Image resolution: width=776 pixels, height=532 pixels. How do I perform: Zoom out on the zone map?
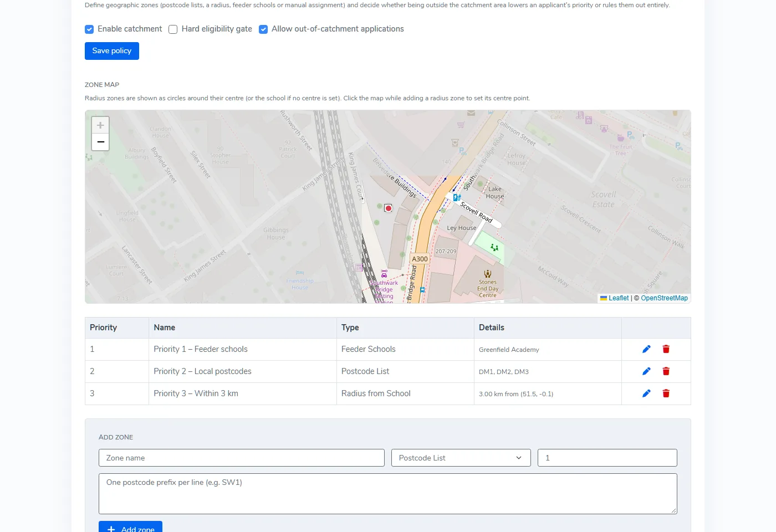point(100,142)
